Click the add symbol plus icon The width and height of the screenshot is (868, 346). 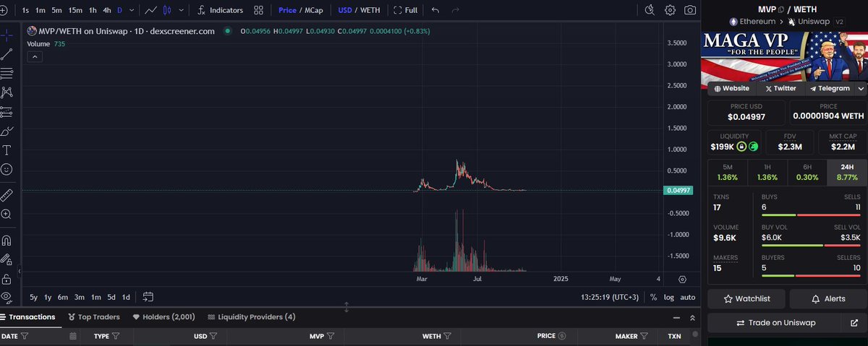4,10
